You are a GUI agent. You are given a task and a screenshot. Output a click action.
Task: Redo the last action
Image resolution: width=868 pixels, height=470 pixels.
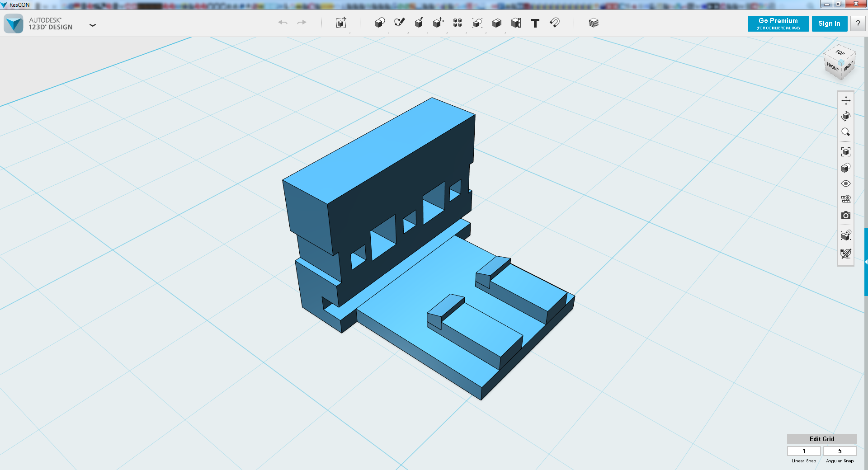302,23
